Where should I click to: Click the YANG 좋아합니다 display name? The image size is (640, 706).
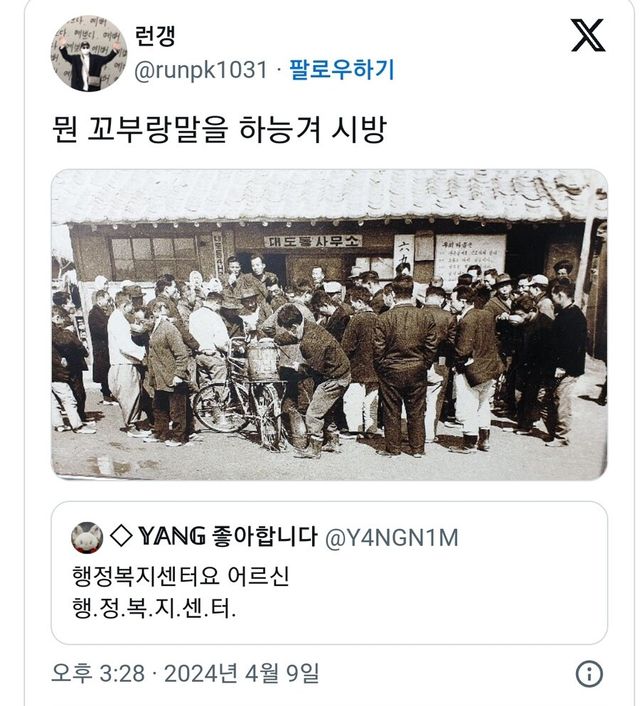(x=228, y=536)
